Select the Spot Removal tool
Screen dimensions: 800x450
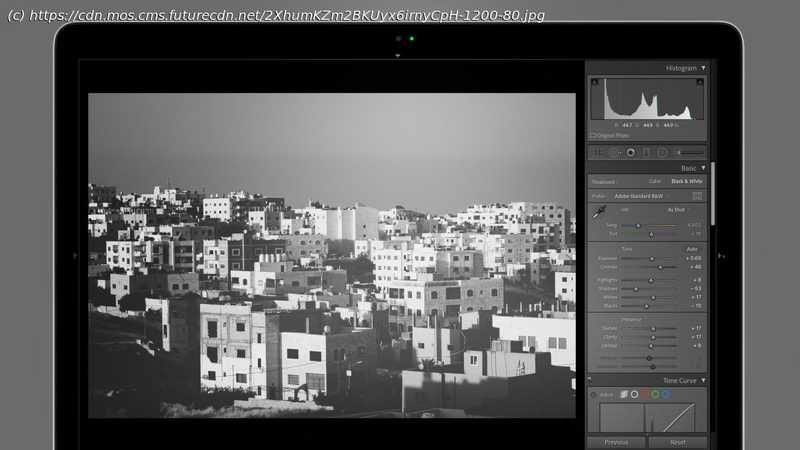(614, 153)
